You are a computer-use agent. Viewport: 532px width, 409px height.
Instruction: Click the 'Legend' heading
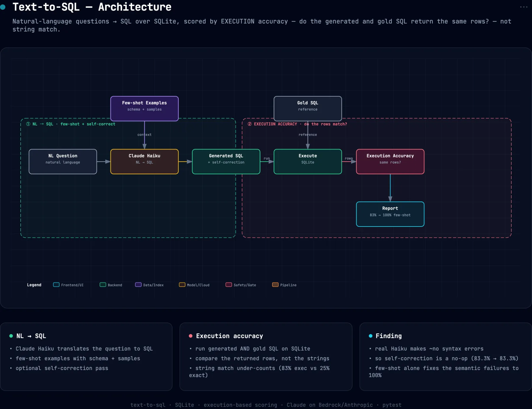pos(34,285)
